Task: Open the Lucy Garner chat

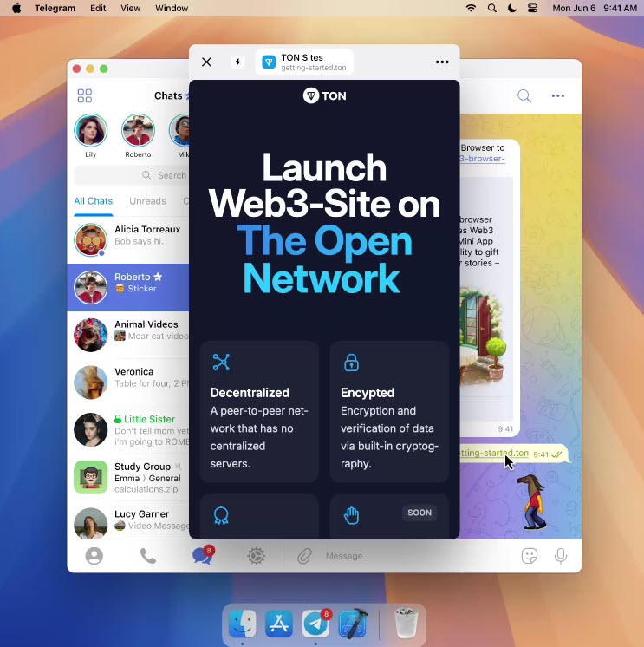Action: point(128,520)
